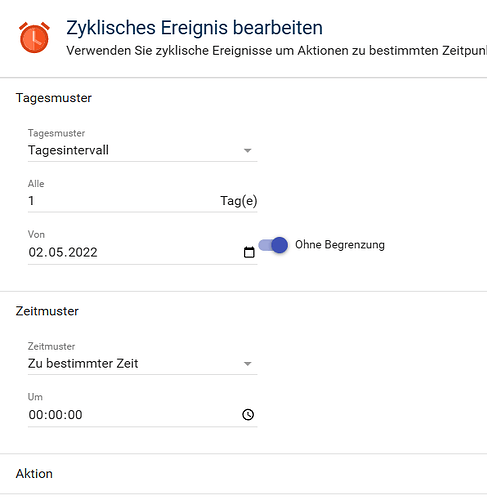The image size is (487, 500).
Task: Click the Tagesmuster section heading
Action: point(54,98)
